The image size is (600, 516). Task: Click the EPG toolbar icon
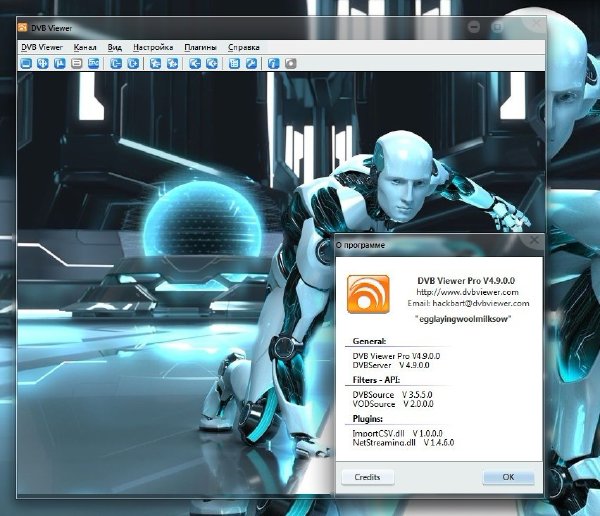[94, 63]
